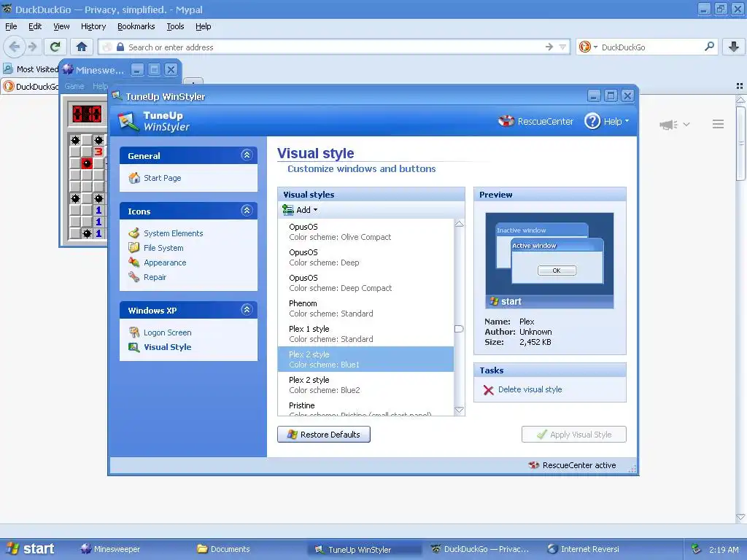The image size is (747, 560).
Task: Click the Go arrow in address bar
Action: [549, 47]
